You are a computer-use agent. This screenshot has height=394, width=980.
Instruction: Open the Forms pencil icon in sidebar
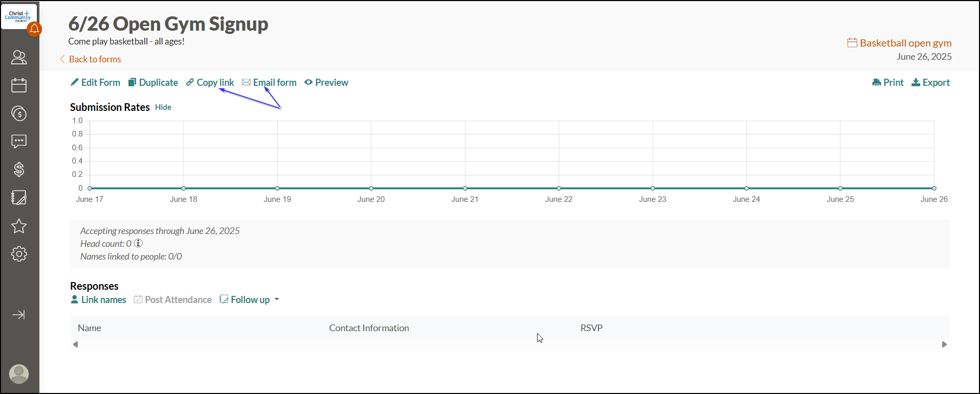tap(19, 198)
